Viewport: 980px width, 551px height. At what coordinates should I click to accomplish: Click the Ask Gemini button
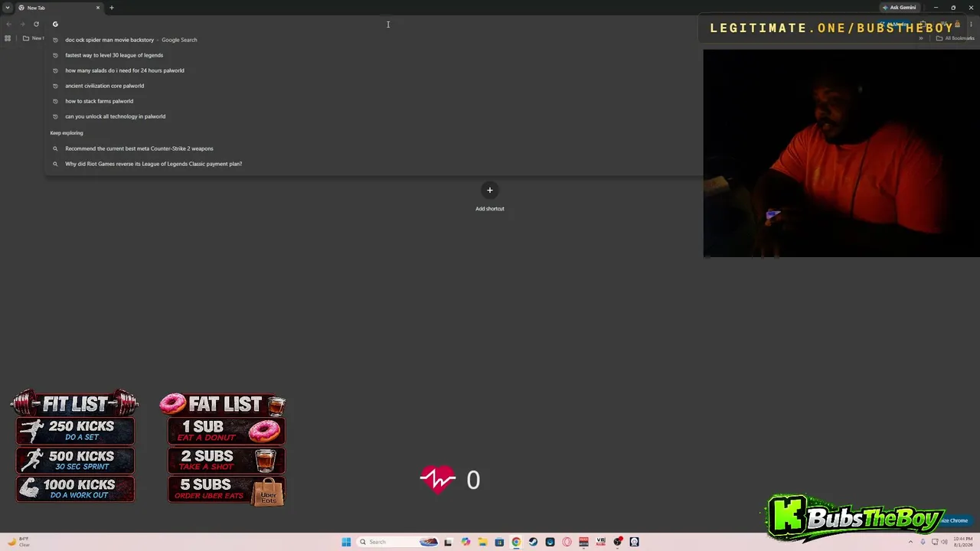[x=899, y=8]
